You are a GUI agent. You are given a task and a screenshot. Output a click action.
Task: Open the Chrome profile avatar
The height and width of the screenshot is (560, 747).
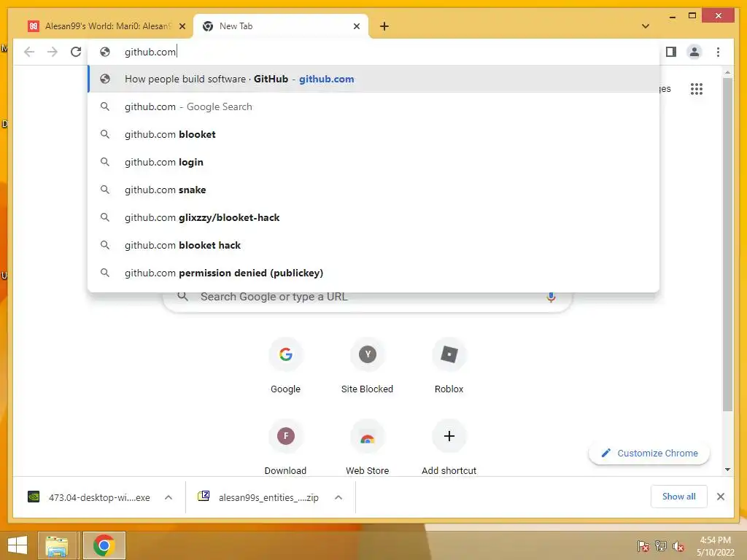[694, 52]
